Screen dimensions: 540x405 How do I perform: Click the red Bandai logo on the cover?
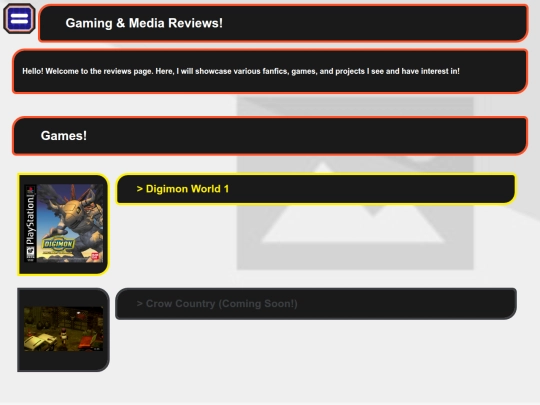pos(95,256)
